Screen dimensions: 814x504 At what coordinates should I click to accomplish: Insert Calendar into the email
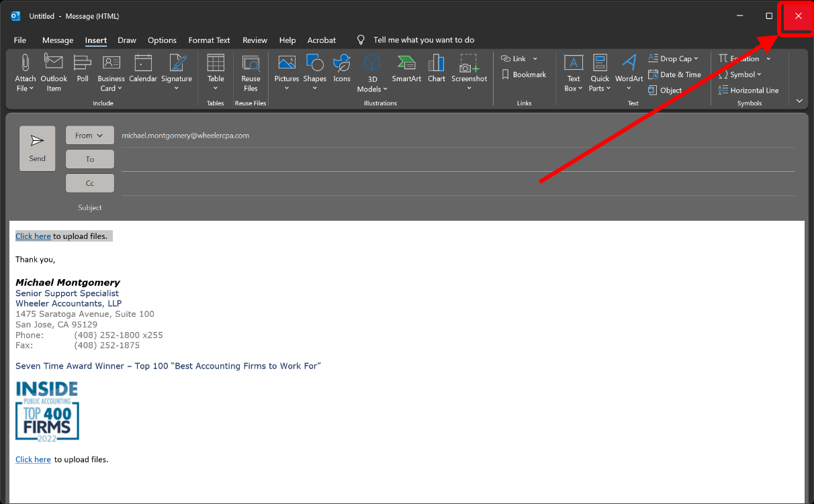pos(143,68)
